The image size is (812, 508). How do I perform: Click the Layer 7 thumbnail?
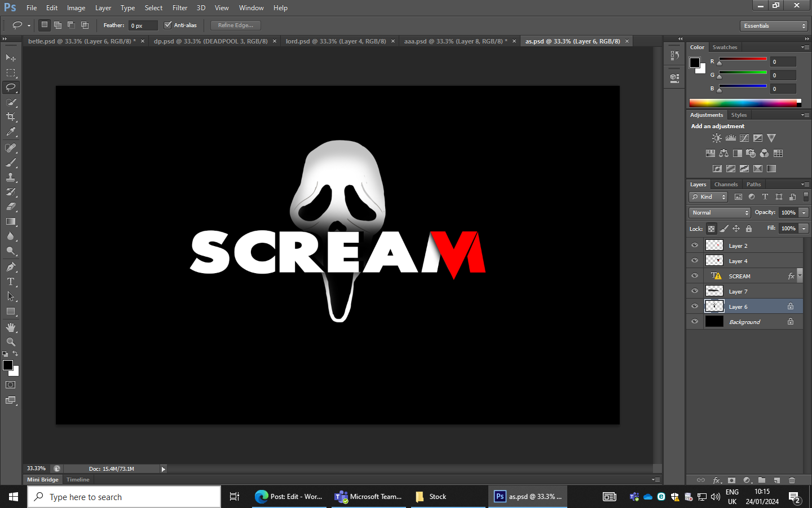pos(714,291)
